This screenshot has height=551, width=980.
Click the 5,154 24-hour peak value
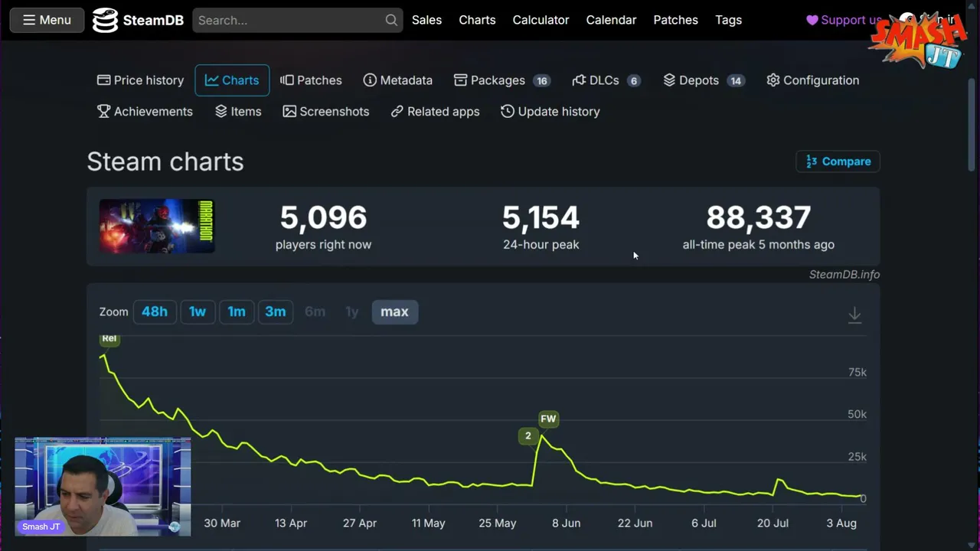[541, 217]
